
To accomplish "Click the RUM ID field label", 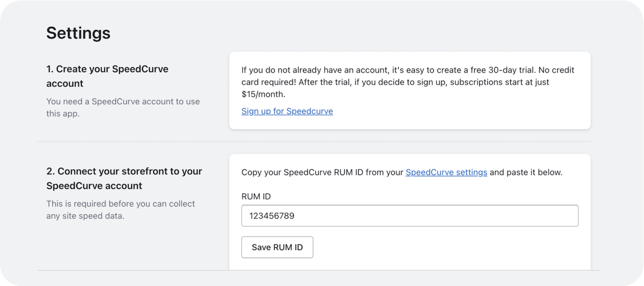I will pyautogui.click(x=256, y=196).
